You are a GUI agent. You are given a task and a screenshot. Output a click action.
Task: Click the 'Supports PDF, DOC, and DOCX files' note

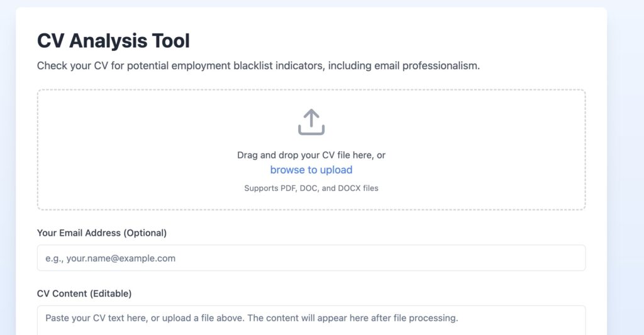tap(311, 188)
